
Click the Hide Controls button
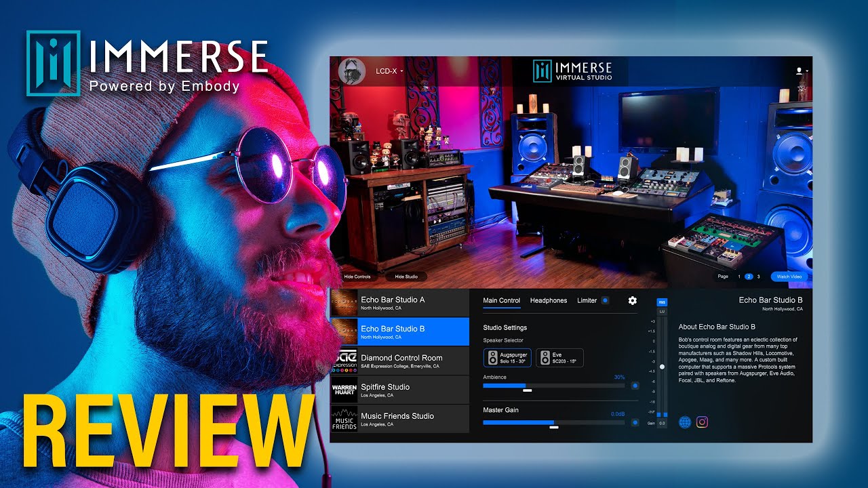tap(357, 277)
